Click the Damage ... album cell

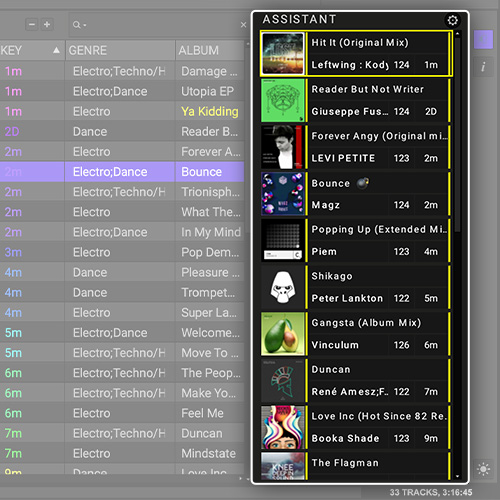tap(210, 71)
